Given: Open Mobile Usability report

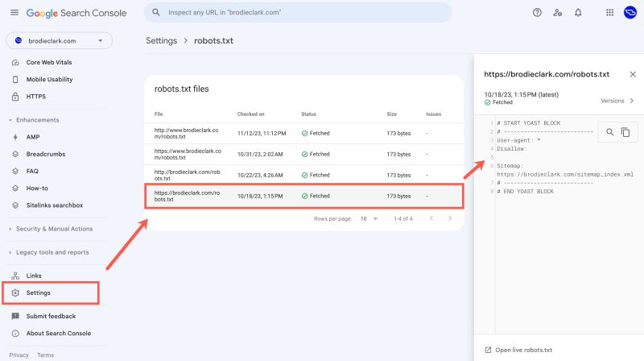Looking at the screenshot, I should pyautogui.click(x=49, y=79).
